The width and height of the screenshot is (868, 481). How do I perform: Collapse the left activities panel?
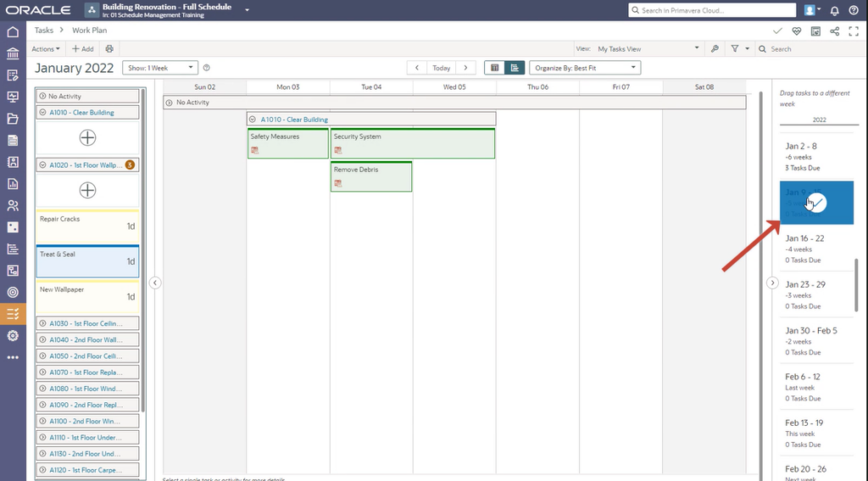(155, 283)
